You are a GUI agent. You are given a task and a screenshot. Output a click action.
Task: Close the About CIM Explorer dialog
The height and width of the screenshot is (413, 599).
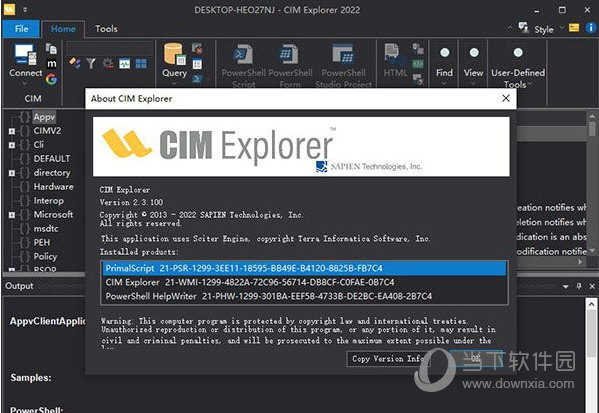[x=506, y=98]
